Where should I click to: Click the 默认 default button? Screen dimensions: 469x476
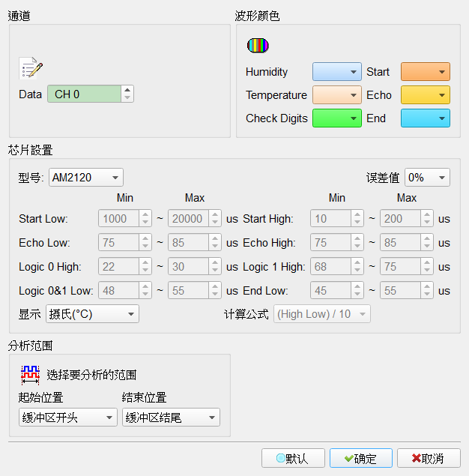(x=294, y=458)
